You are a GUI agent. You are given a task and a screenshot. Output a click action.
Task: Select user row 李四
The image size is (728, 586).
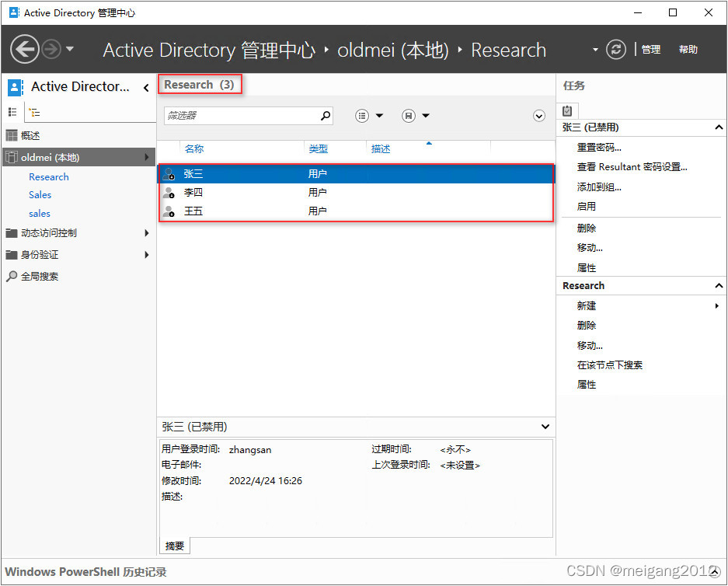pos(356,193)
